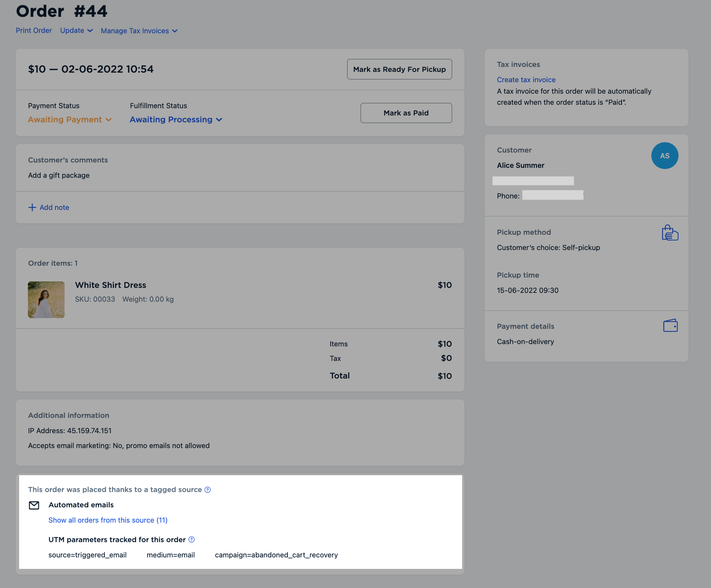The image size is (711, 588).
Task: Expand the Manage Tax Invoices dropdown
Action: (x=139, y=31)
